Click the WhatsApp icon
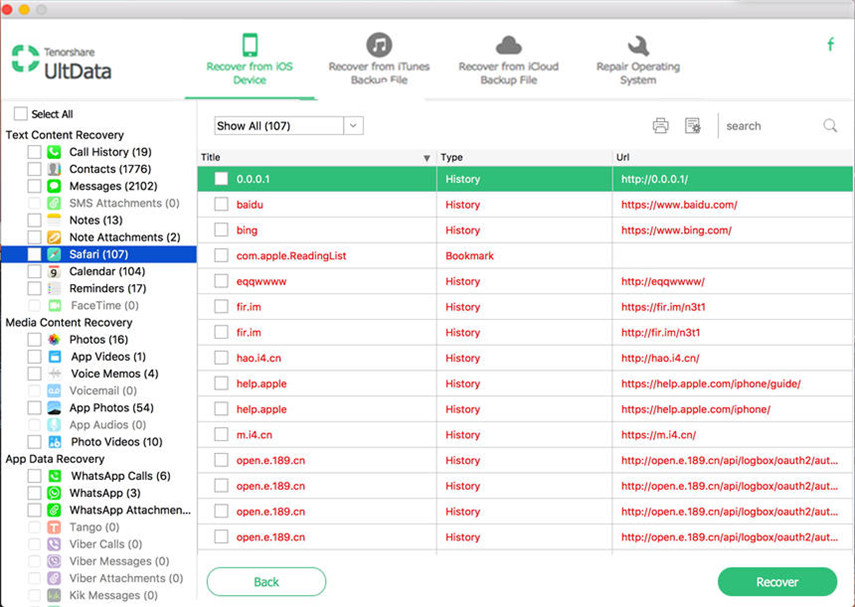855x607 pixels. (54, 493)
